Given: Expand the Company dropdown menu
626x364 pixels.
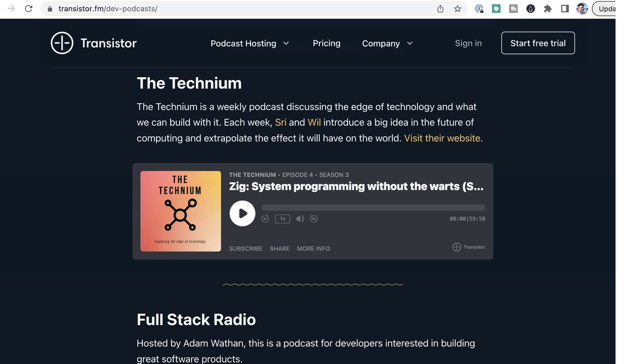Looking at the screenshot, I should pyautogui.click(x=387, y=43).
